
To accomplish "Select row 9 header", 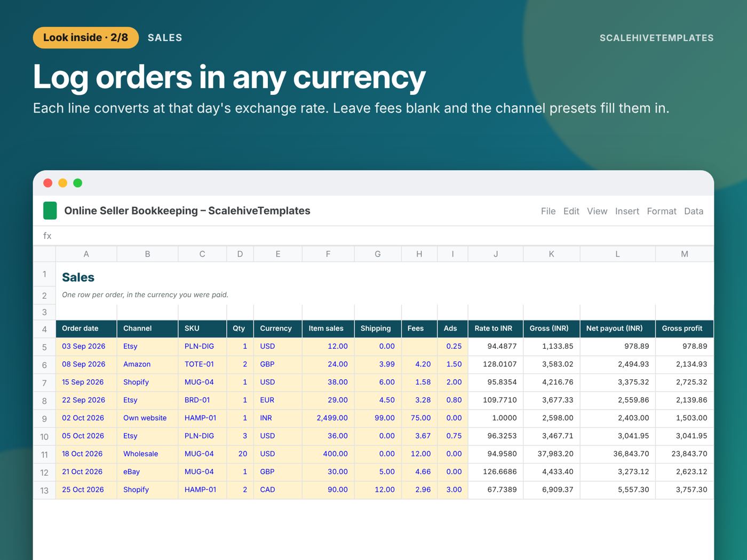I will coord(44,419).
